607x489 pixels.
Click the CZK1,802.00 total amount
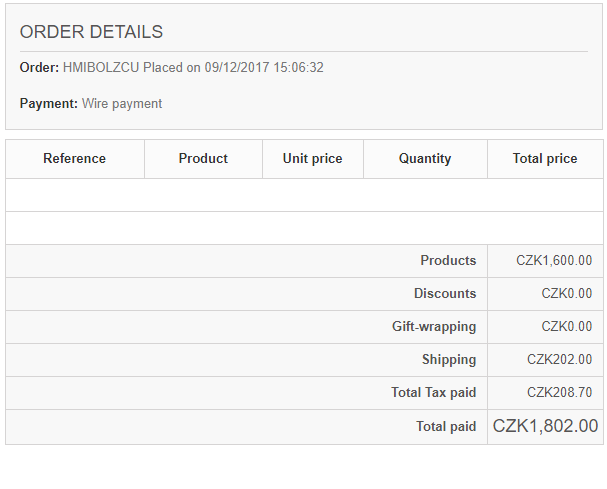pos(545,426)
